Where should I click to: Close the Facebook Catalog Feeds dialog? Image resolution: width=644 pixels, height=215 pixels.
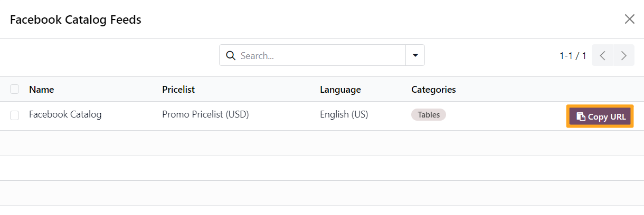[x=629, y=19]
